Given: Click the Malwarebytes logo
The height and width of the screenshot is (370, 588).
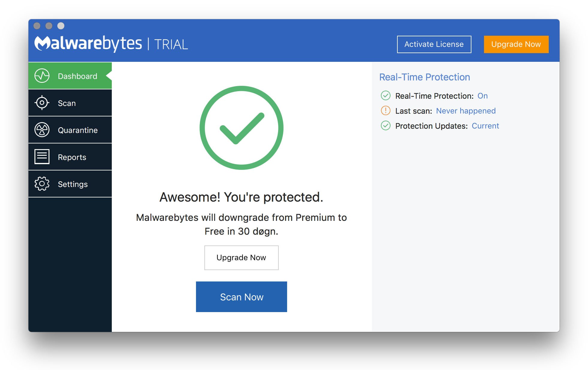Looking at the screenshot, I should pyautogui.click(x=88, y=44).
